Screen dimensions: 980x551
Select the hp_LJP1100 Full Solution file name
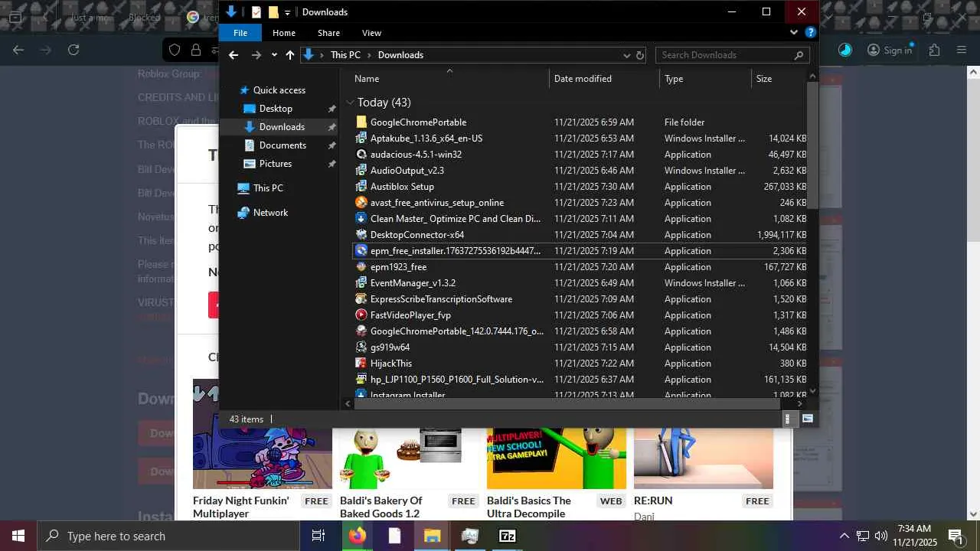(x=457, y=380)
